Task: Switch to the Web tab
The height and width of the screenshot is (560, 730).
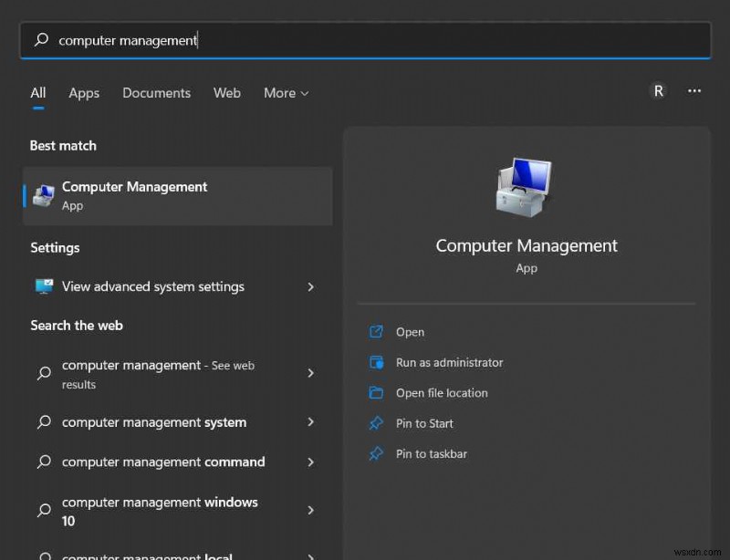Action: click(x=226, y=93)
